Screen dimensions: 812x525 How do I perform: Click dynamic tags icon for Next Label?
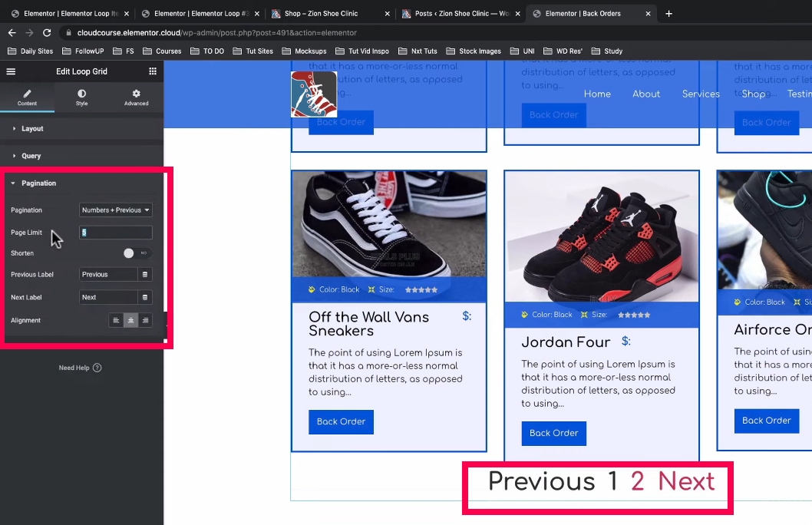pyautogui.click(x=145, y=298)
